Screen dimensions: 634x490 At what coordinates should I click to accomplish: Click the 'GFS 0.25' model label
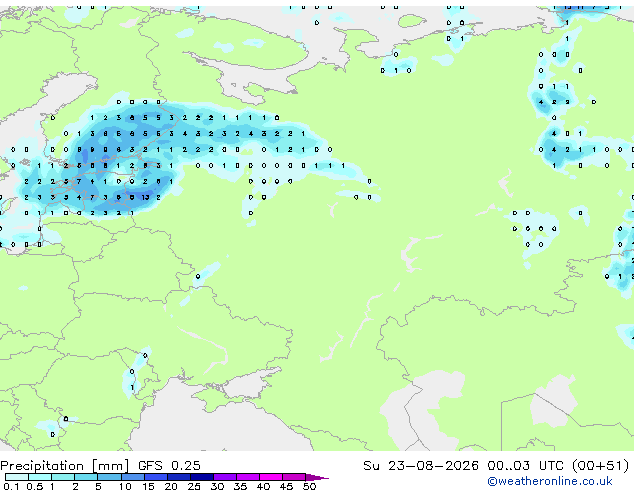pyautogui.click(x=169, y=466)
